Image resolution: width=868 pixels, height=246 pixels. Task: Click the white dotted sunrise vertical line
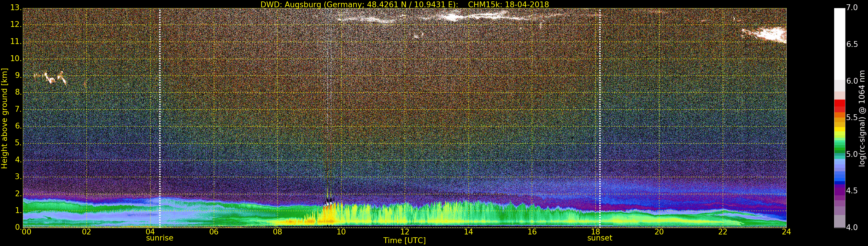160,118
